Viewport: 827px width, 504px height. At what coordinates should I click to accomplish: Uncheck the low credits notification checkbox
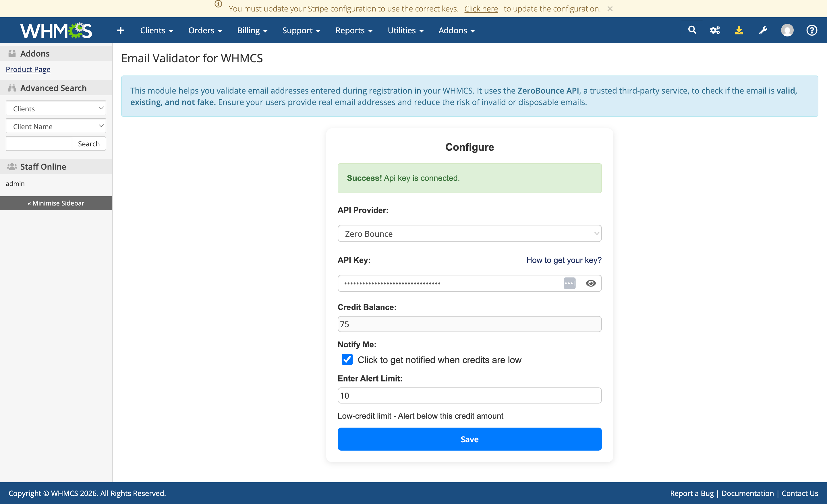[347, 359]
